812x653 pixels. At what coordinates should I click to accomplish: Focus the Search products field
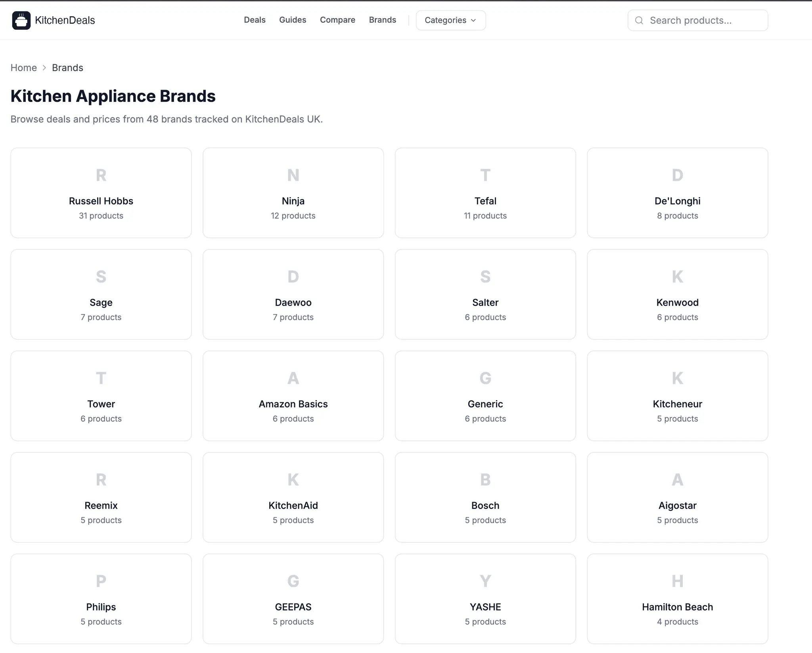pyautogui.click(x=698, y=20)
